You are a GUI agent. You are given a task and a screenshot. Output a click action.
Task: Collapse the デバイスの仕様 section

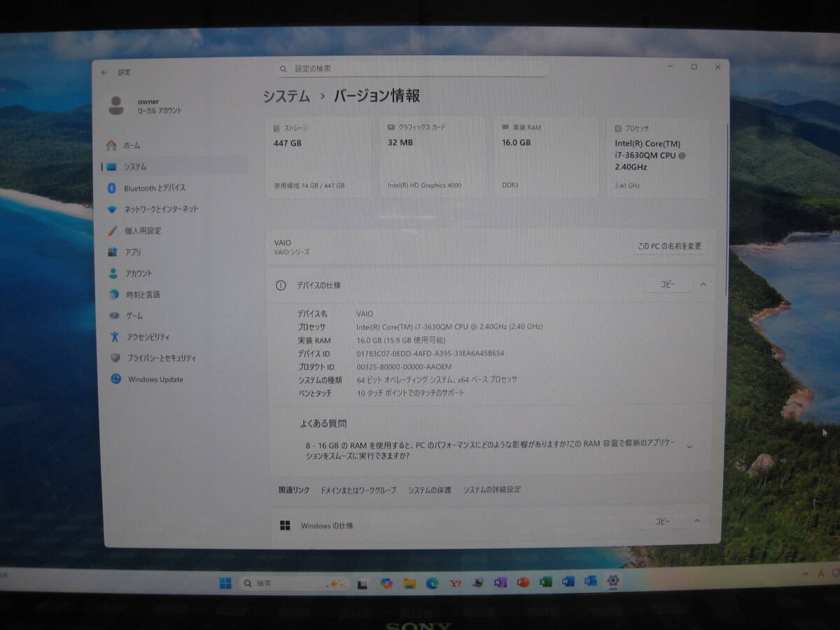coord(703,285)
